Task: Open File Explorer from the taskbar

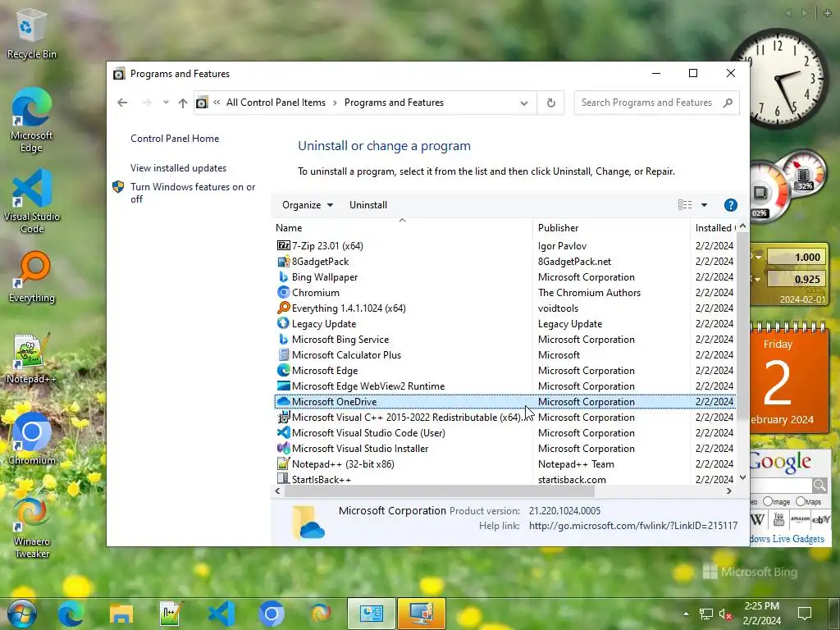Action: (x=121, y=614)
